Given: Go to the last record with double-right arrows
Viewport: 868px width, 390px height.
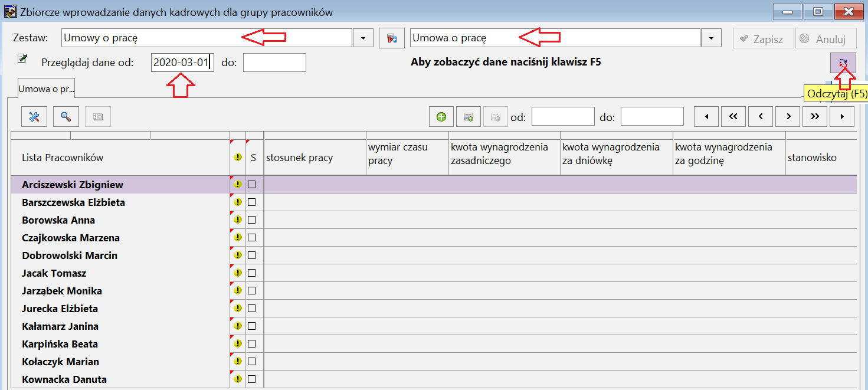Looking at the screenshot, I should pos(815,117).
